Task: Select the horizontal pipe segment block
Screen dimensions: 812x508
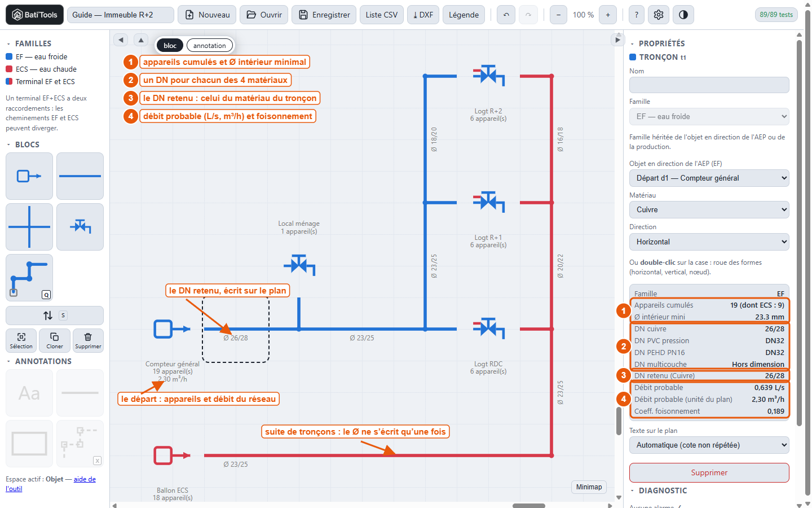Action: pos(80,176)
